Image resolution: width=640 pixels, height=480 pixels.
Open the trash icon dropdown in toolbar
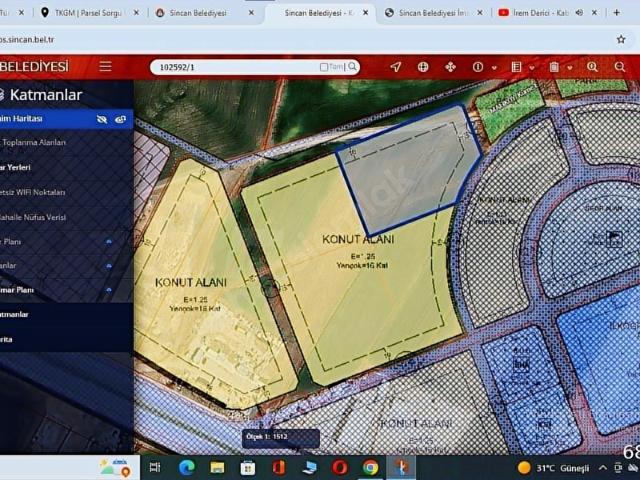pyautogui.click(x=554, y=67)
